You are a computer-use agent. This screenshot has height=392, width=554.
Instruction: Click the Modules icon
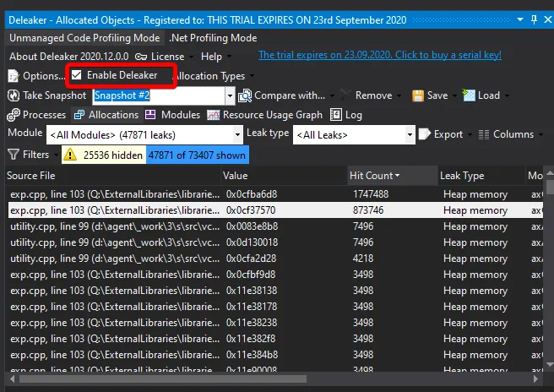pos(150,115)
